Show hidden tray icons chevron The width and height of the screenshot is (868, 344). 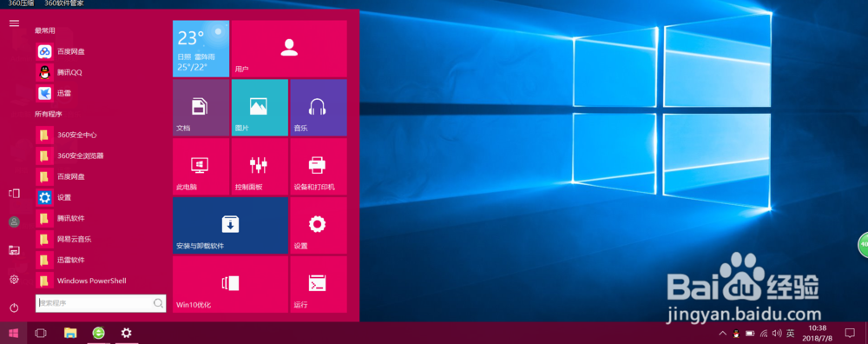pos(722,333)
